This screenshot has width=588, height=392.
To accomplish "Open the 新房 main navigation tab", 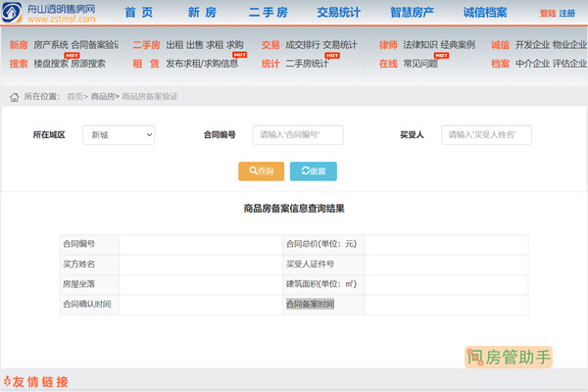I will point(202,13).
